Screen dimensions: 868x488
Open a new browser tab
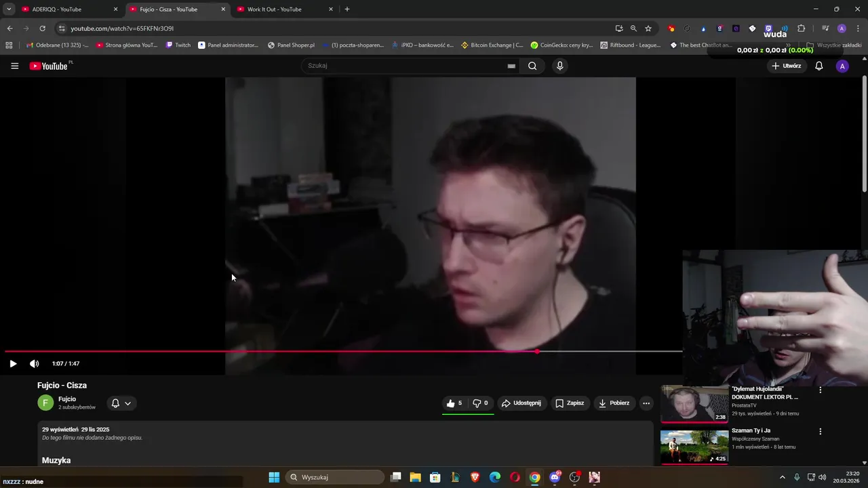point(347,9)
